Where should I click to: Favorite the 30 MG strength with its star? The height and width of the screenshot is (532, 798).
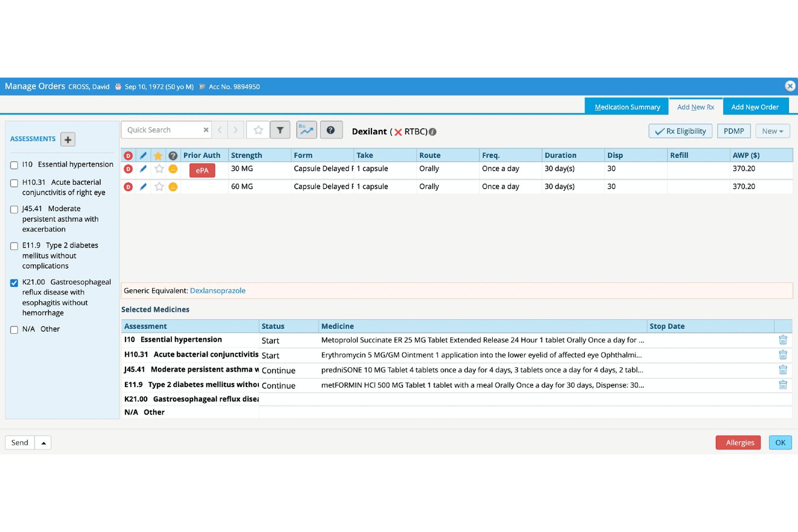coord(159,169)
